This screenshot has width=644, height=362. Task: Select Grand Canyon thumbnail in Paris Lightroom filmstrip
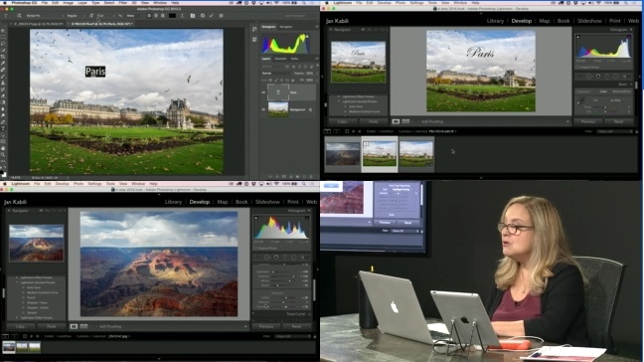tap(343, 154)
